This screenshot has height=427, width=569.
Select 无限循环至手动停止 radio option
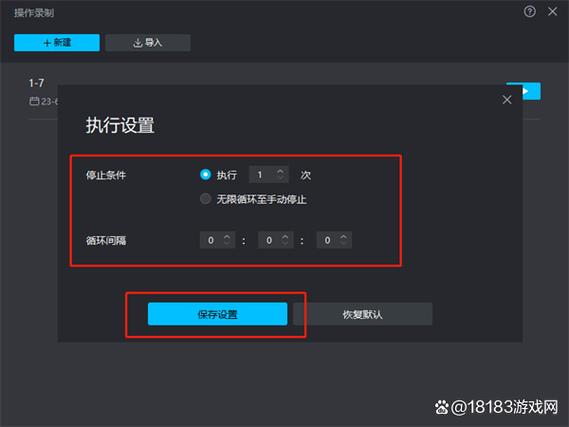pos(205,199)
